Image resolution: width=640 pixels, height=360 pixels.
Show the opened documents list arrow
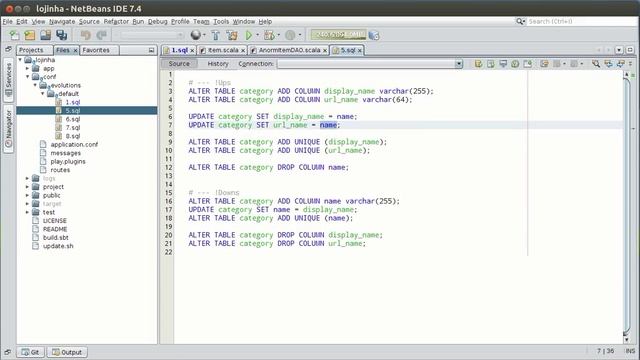619,50
